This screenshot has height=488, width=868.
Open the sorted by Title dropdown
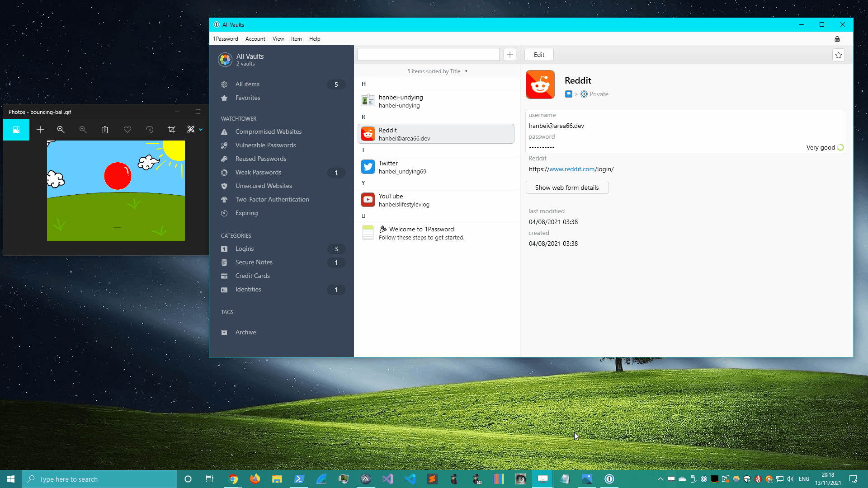click(x=438, y=71)
